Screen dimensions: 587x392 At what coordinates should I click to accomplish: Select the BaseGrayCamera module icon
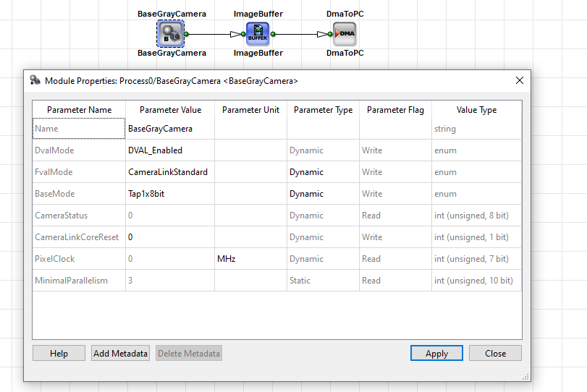click(171, 34)
